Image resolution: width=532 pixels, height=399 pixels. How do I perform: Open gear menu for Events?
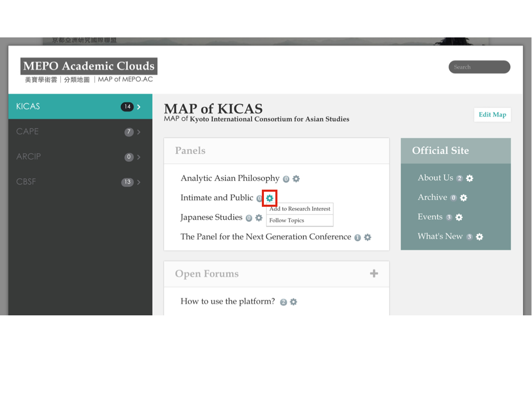(459, 218)
